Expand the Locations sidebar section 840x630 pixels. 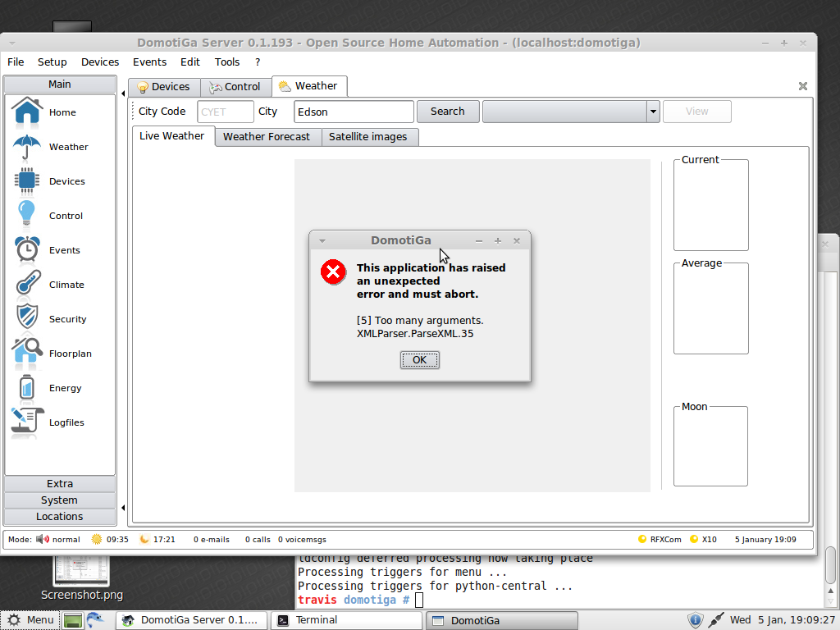59,517
